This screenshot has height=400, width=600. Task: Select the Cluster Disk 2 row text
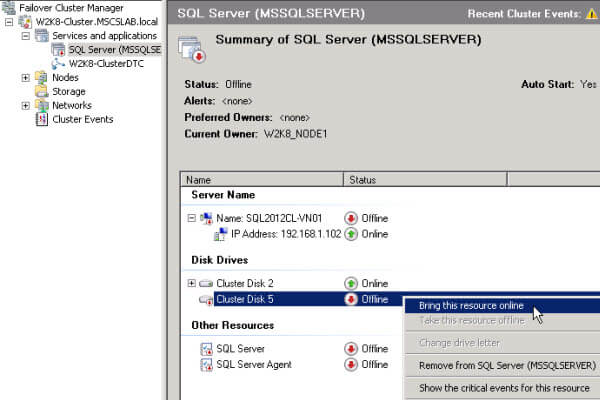(x=245, y=283)
